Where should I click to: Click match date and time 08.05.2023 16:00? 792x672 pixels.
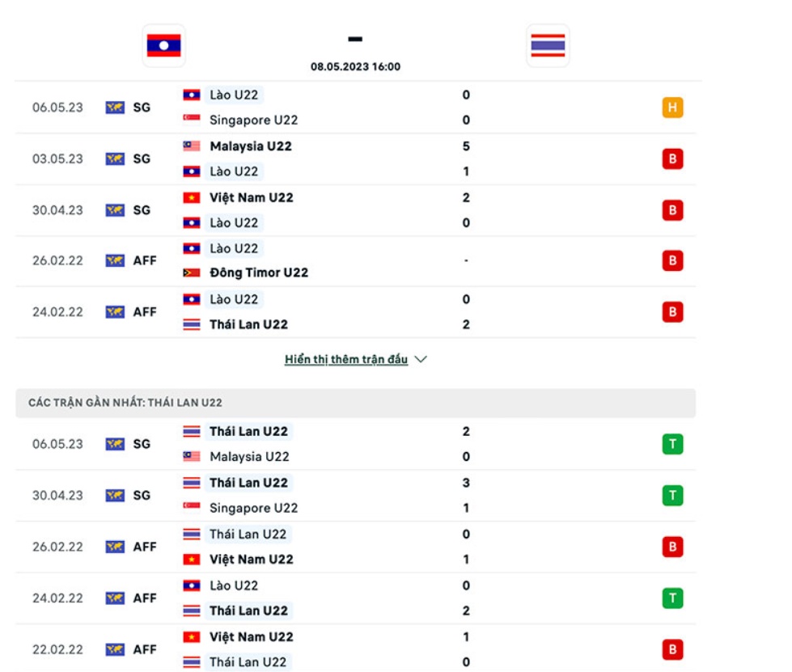pyautogui.click(x=356, y=66)
